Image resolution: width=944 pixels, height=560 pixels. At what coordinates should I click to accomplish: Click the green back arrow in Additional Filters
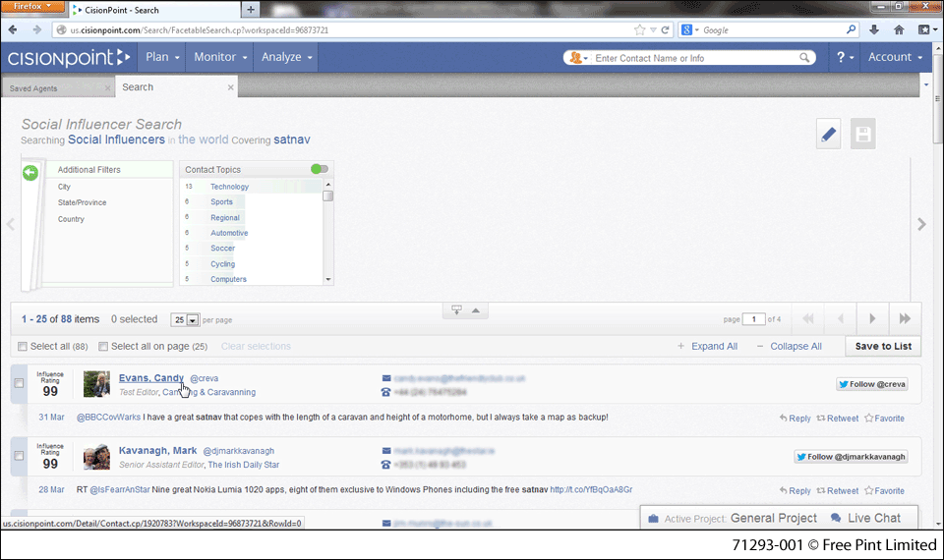point(30,173)
